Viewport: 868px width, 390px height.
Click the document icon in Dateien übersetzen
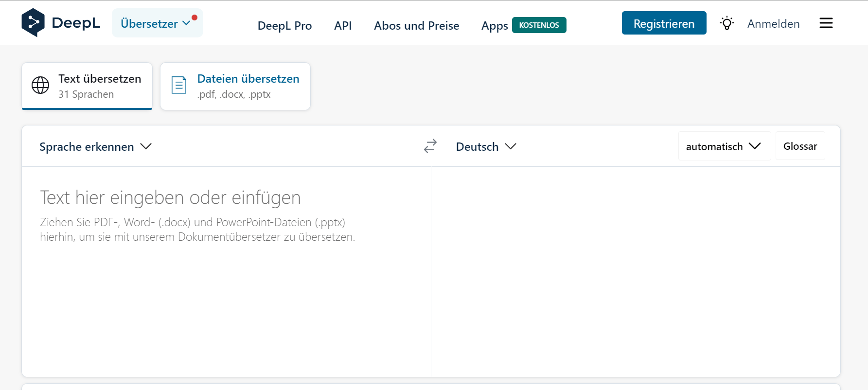[179, 85]
